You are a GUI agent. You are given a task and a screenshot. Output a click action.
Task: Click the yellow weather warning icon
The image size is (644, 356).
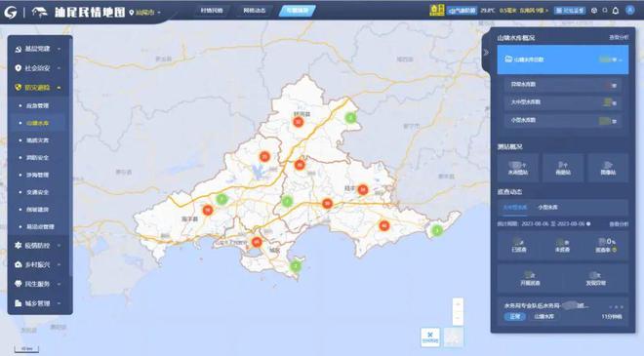tap(436, 11)
